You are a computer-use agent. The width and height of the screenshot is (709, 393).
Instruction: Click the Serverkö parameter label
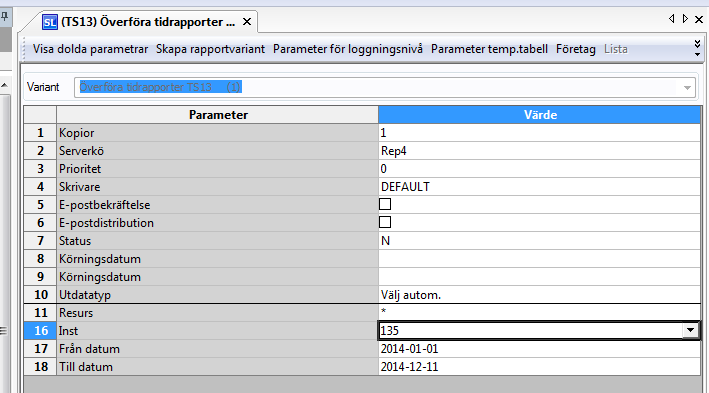(x=81, y=151)
